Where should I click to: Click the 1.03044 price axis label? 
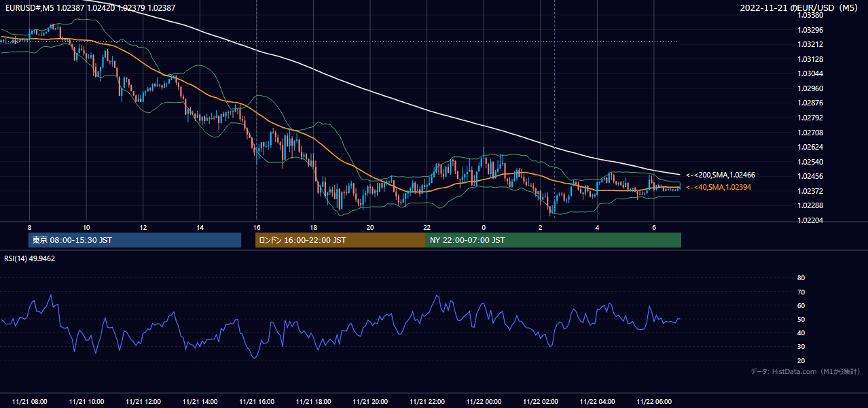811,73
